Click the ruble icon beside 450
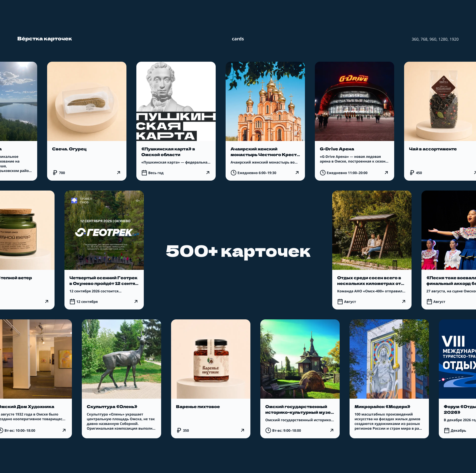The image size is (476, 473). 412,173
